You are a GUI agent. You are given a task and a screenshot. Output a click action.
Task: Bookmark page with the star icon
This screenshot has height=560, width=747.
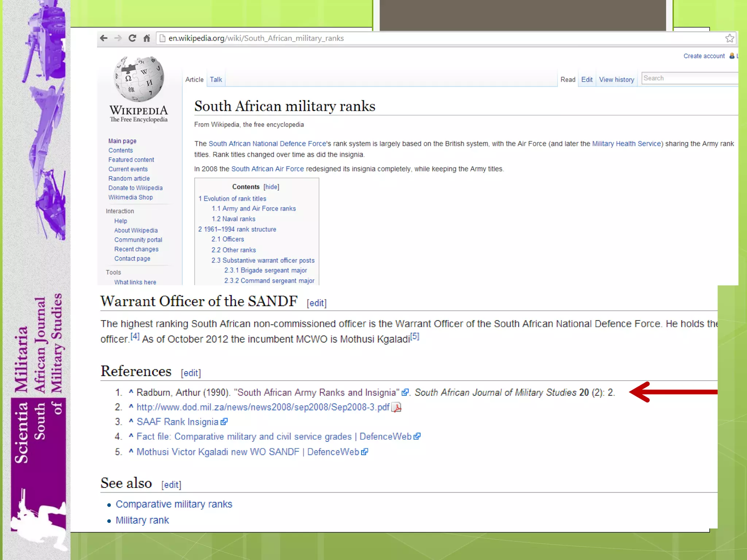click(x=729, y=38)
